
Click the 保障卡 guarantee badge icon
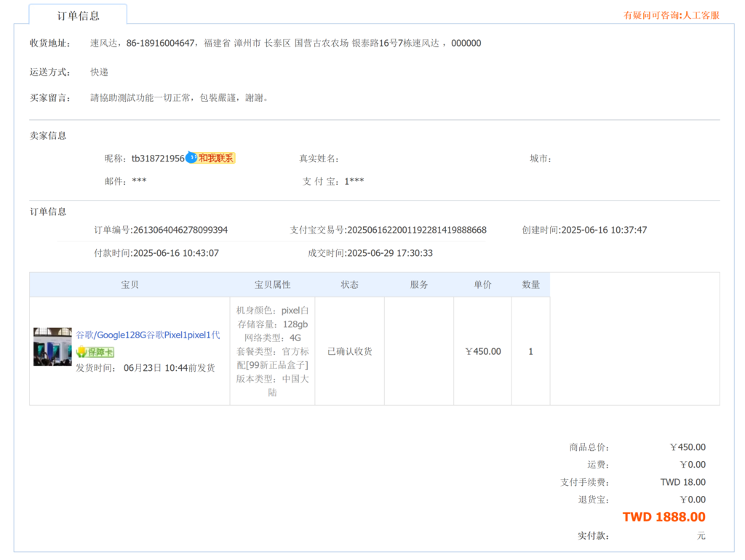pyautogui.click(x=95, y=352)
